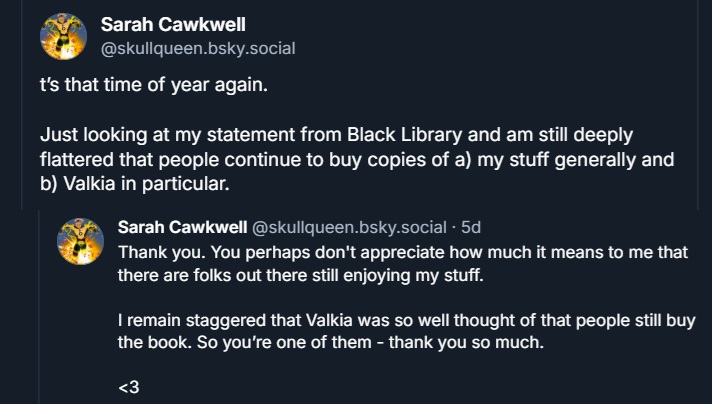
Task: Select the line starting "Just looking at my statement"
Action: tap(345, 133)
